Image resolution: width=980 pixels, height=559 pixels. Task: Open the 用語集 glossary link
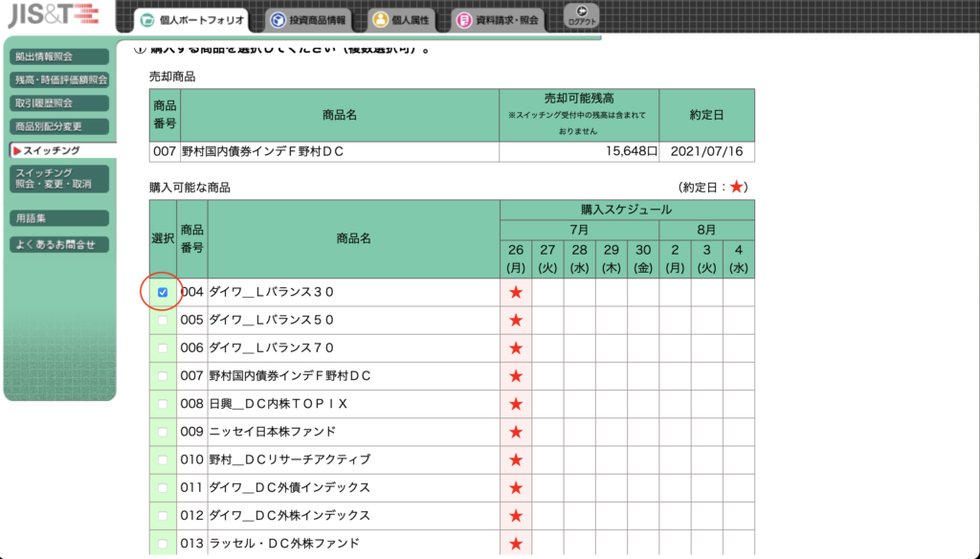[x=59, y=218]
